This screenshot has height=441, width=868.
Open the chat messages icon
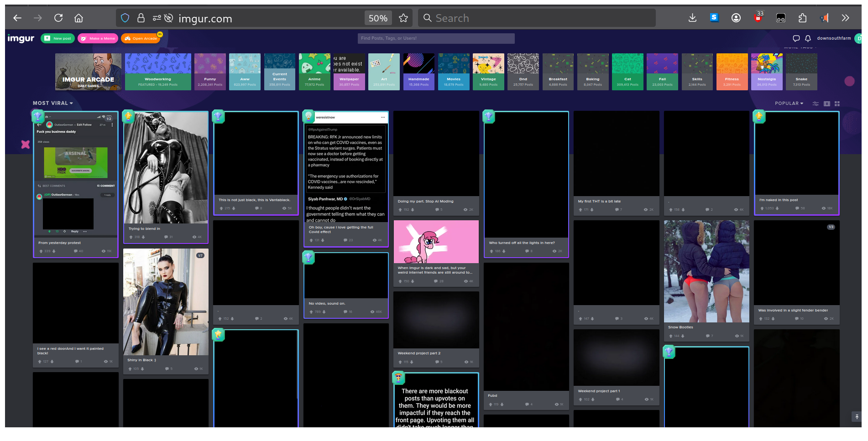(796, 38)
